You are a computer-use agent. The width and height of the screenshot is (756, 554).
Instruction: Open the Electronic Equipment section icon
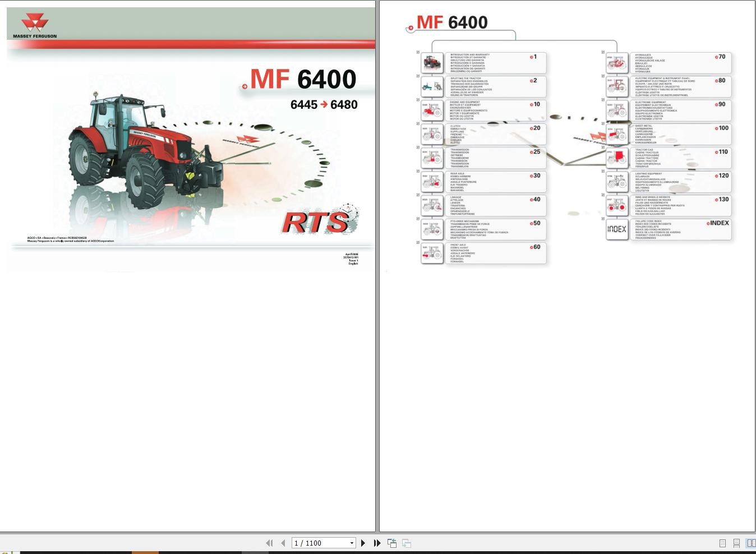coord(617,110)
